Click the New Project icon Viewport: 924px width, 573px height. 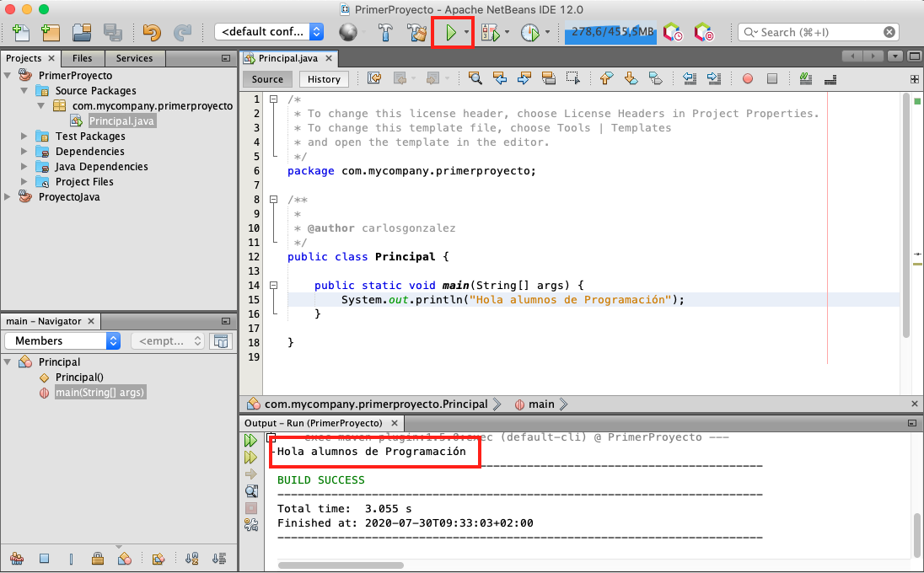click(51, 32)
